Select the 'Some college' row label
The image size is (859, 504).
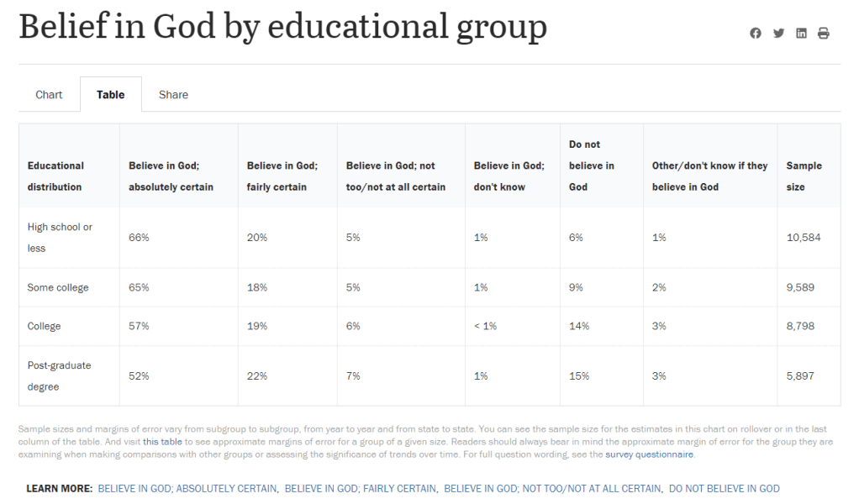tap(58, 287)
